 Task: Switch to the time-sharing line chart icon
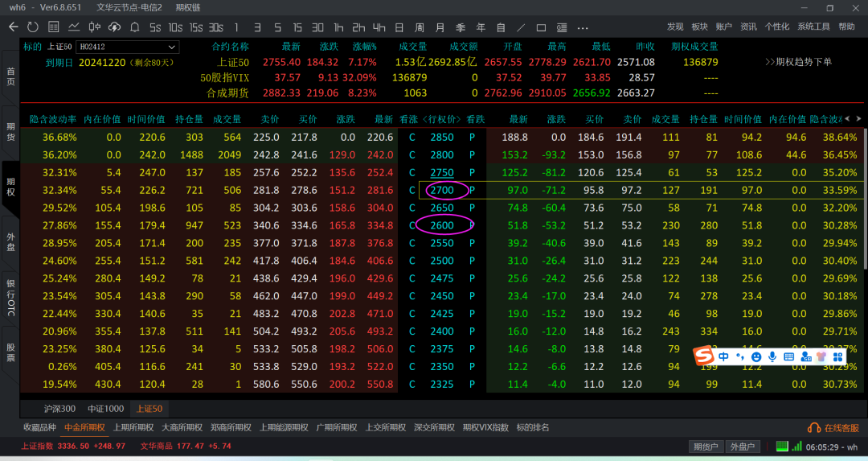tap(74, 27)
